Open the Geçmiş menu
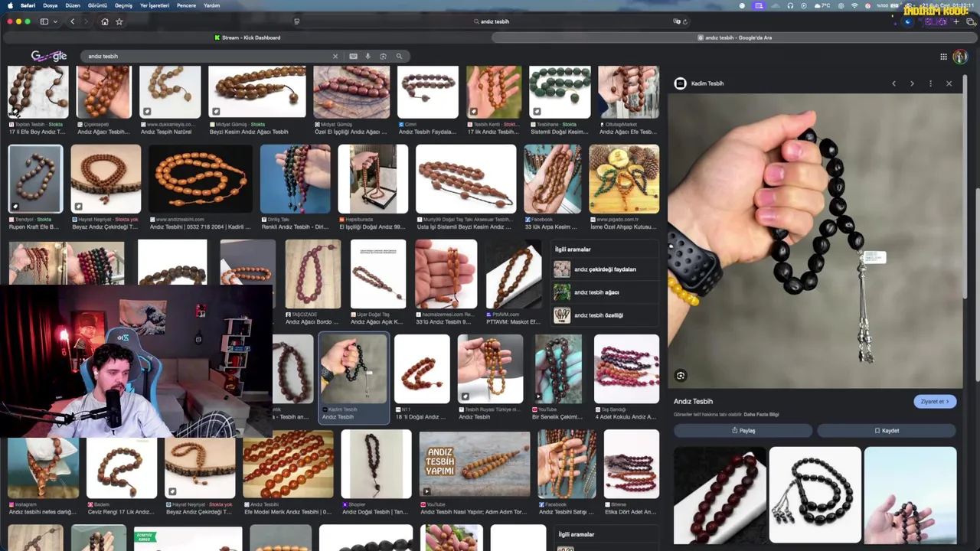 (123, 5)
